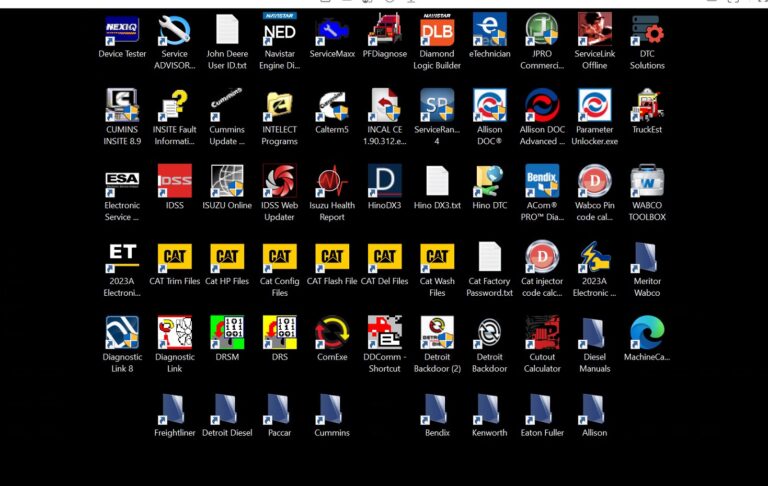Viewport: 768px width, 486px height.
Task: Open Isuzu Health Report icon
Action: 332,181
